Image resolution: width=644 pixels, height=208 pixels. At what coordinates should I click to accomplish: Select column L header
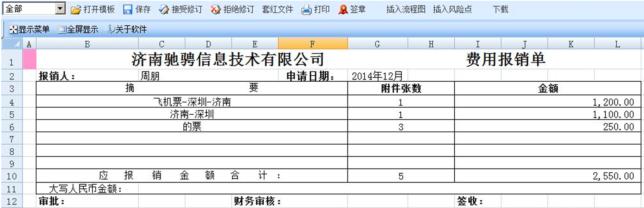[618, 44]
